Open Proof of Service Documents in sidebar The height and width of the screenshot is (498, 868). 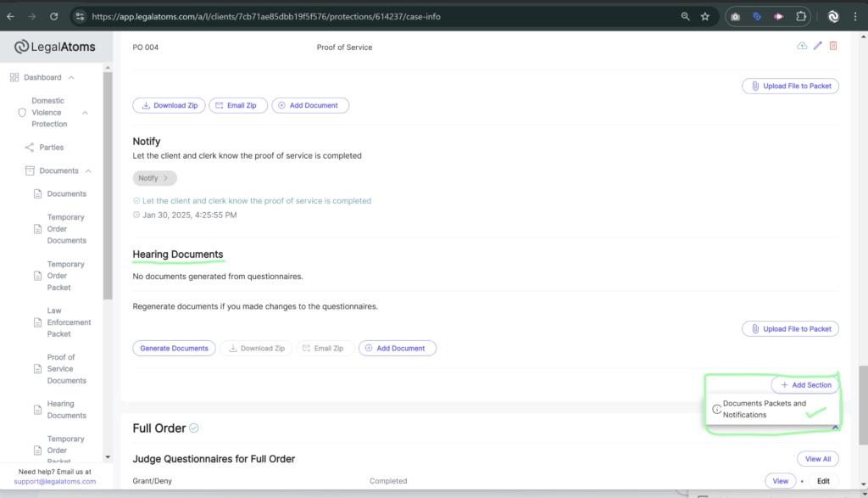(x=66, y=369)
